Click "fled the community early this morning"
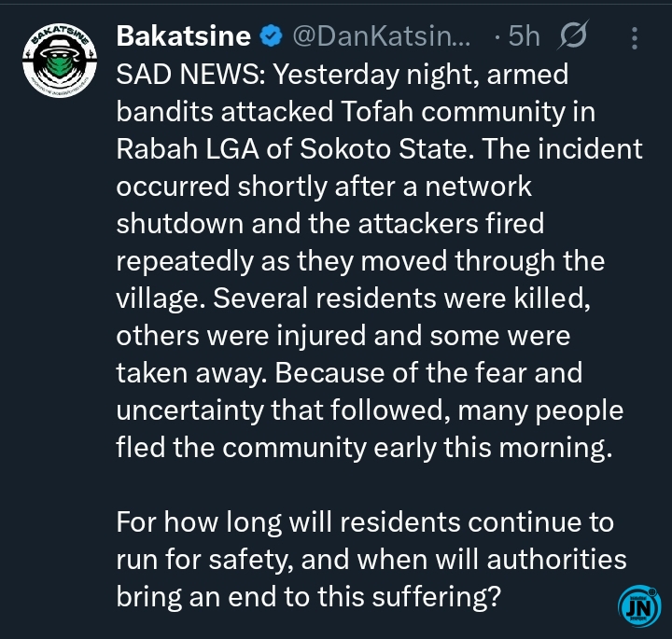Image resolution: width=672 pixels, height=639 pixels. tap(363, 447)
